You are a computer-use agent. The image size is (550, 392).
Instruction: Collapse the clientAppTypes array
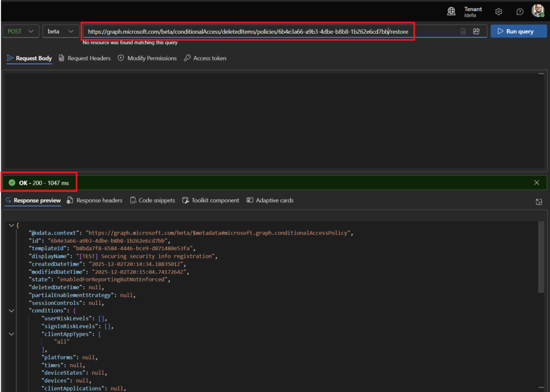coord(12,334)
